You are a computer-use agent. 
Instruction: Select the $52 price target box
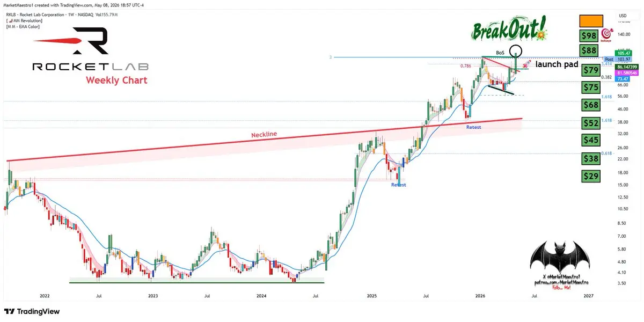(591, 123)
